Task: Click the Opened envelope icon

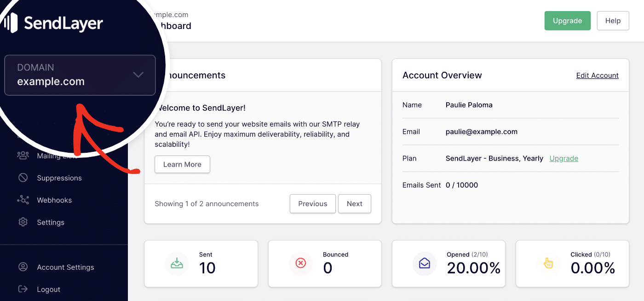Action: pos(425,263)
